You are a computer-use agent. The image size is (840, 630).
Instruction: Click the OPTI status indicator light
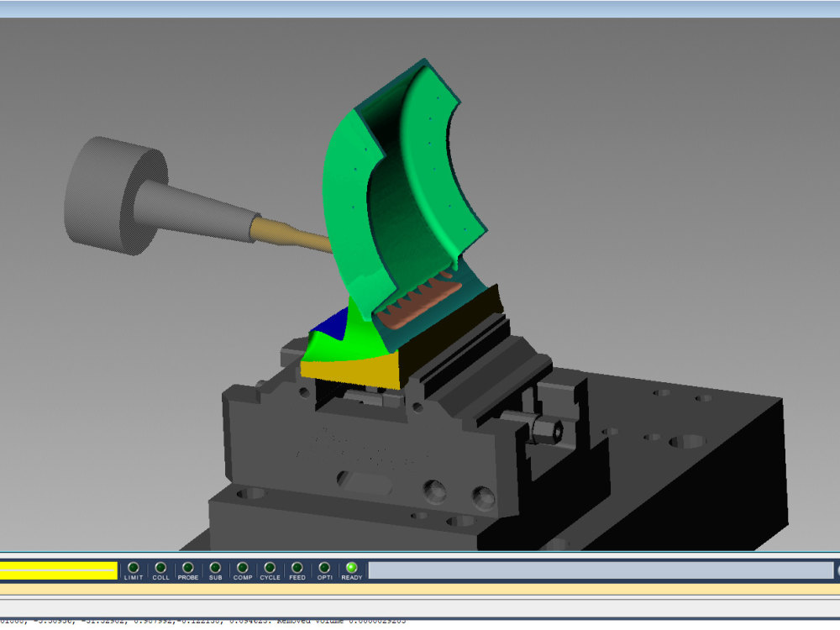tap(324, 567)
